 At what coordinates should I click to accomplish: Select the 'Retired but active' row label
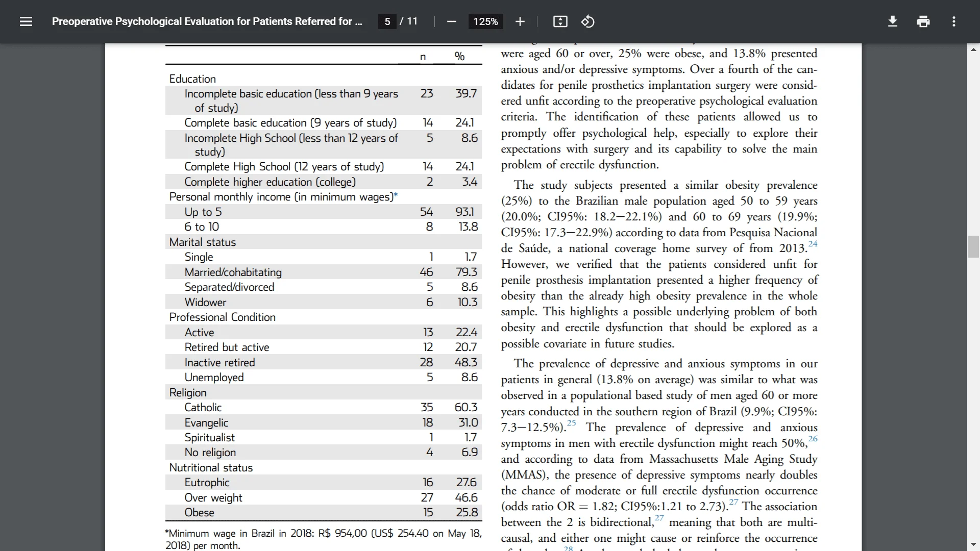click(227, 347)
